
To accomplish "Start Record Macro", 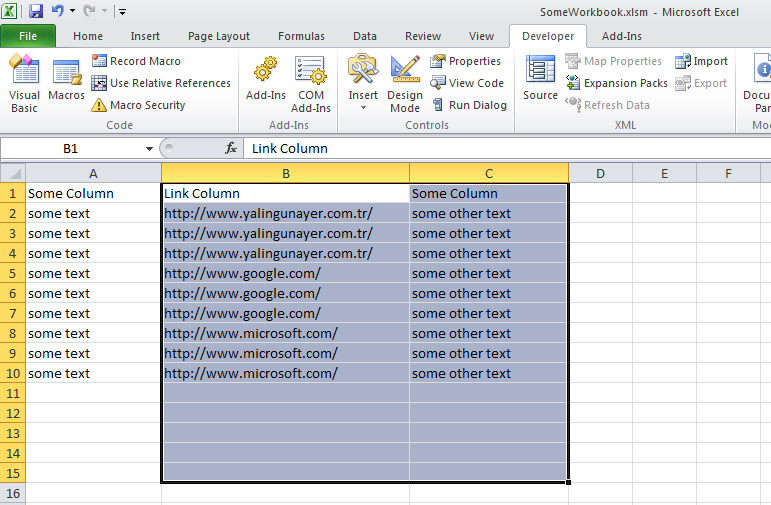I will [136, 61].
